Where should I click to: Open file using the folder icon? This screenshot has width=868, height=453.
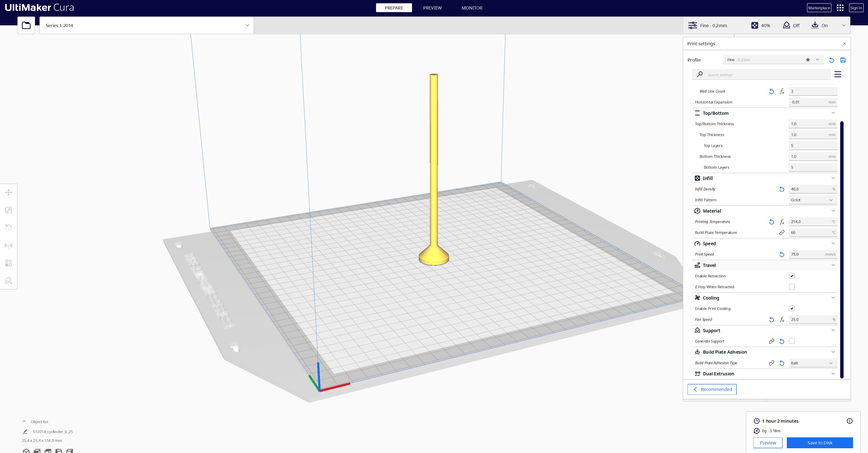[x=26, y=25]
